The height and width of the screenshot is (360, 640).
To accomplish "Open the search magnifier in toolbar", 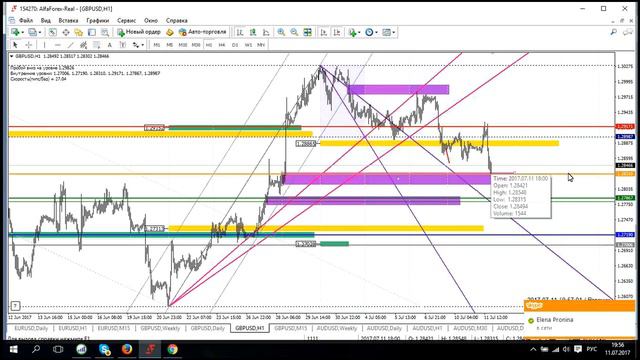I will 613,32.
